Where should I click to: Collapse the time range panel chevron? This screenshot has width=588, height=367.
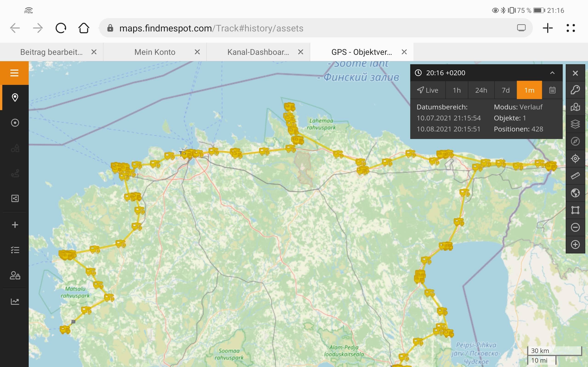pos(552,73)
